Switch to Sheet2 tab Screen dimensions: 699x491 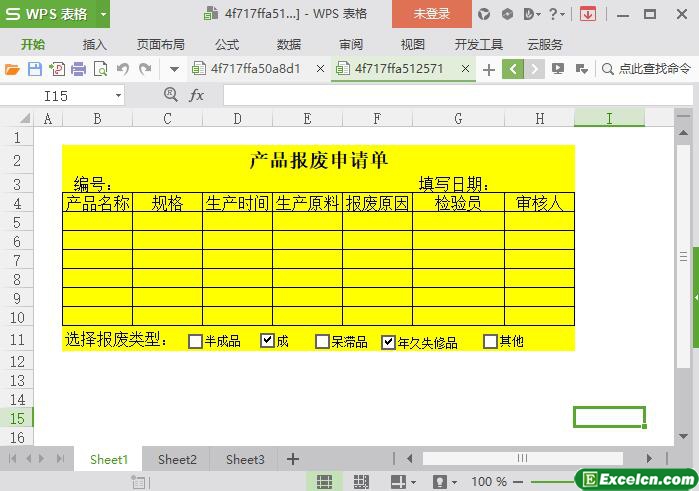pos(177,459)
